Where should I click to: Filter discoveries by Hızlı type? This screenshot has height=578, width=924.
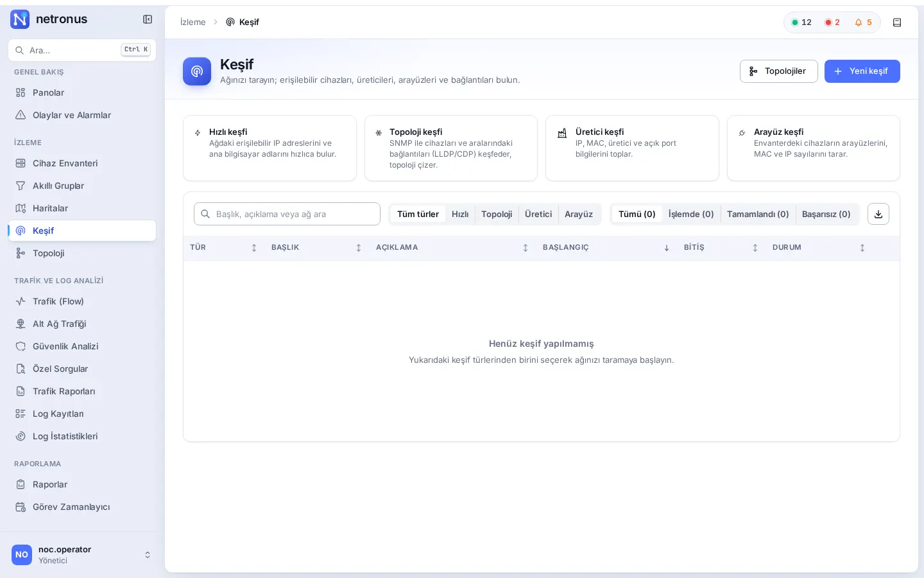[x=460, y=214]
